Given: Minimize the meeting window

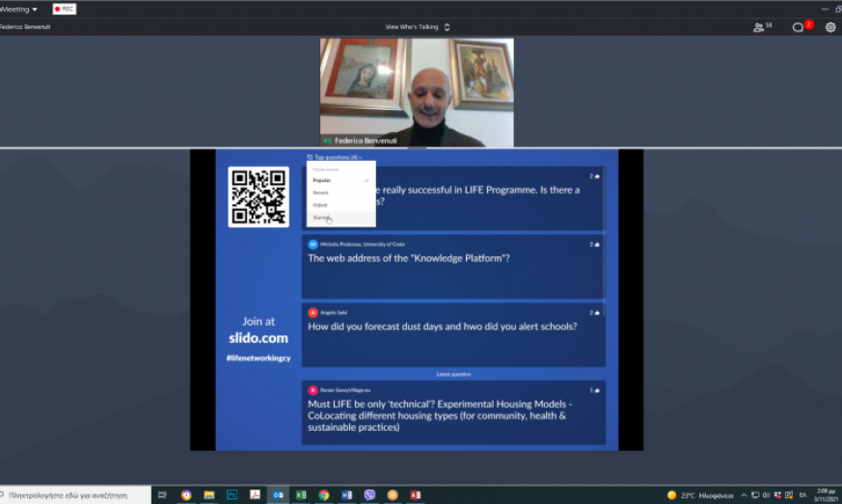Looking at the screenshot, I should (x=825, y=9).
